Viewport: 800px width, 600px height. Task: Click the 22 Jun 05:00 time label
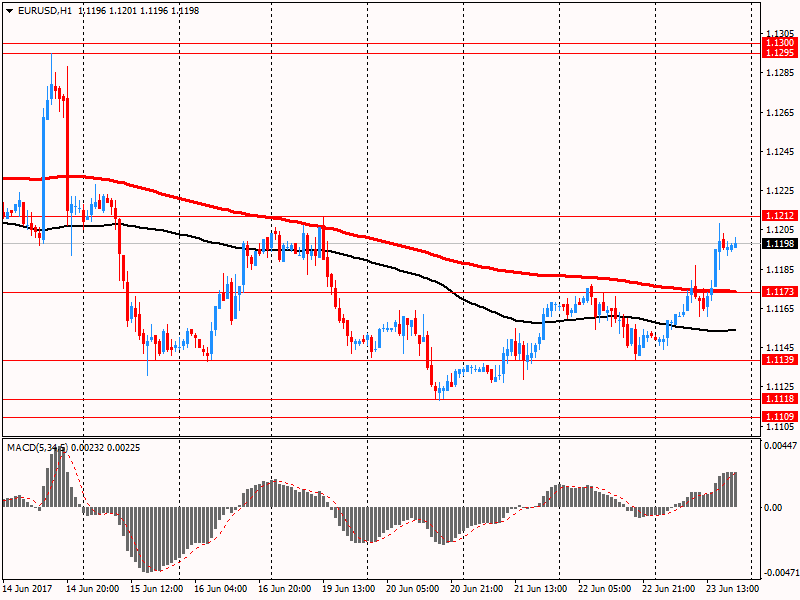(605, 589)
